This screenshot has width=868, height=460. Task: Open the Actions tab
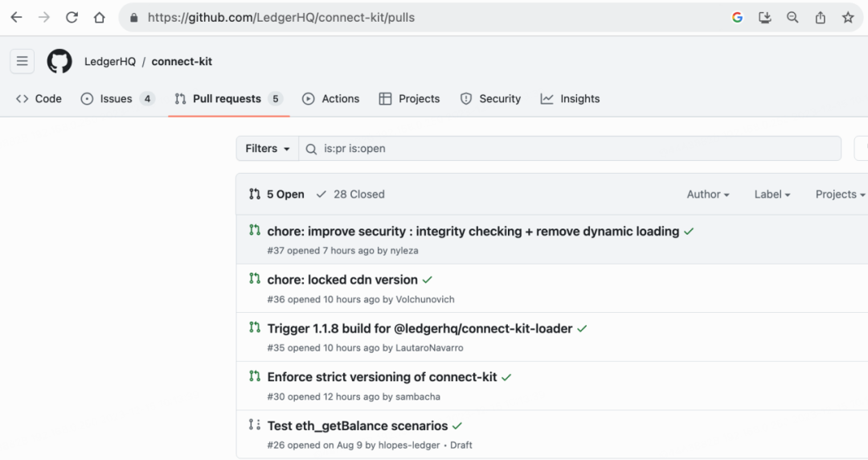[331, 99]
